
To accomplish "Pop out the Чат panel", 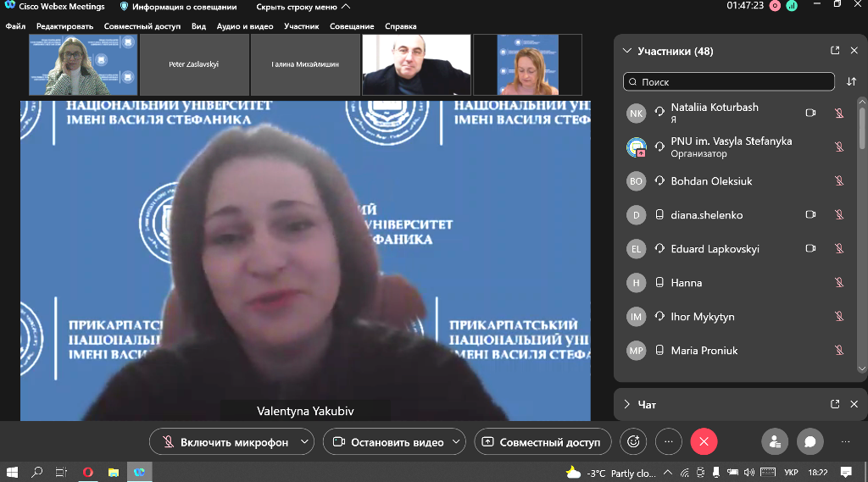I will coord(835,404).
